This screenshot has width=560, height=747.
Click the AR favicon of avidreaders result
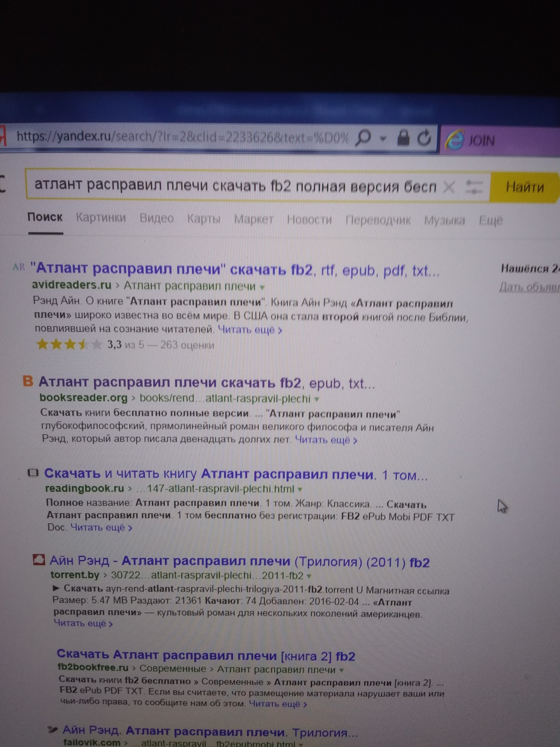pos(19,267)
